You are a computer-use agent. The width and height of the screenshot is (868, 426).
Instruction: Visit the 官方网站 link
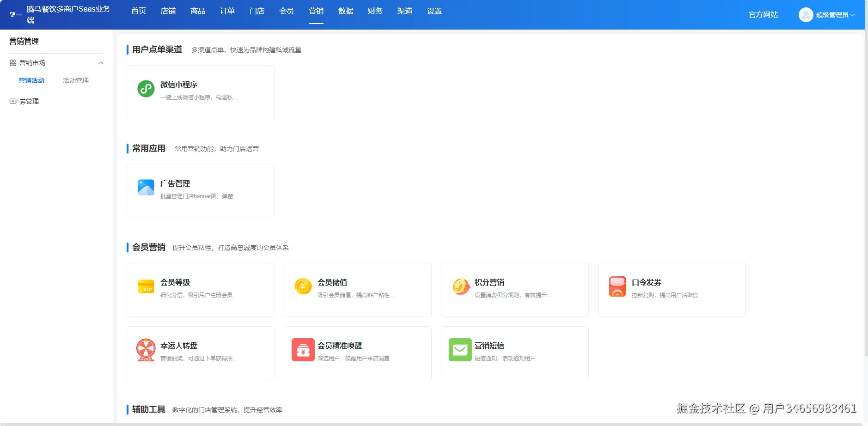pos(763,15)
